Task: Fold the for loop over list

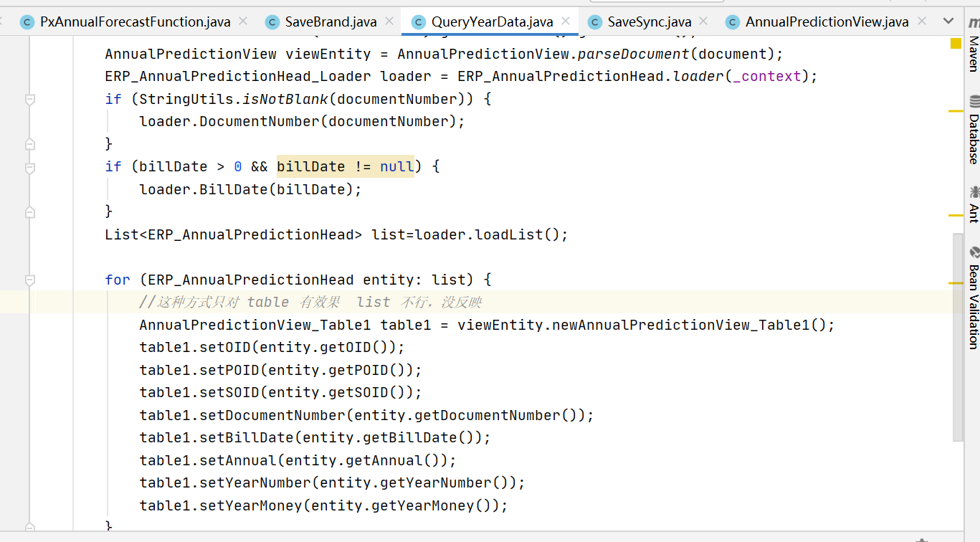Action: pyautogui.click(x=30, y=280)
